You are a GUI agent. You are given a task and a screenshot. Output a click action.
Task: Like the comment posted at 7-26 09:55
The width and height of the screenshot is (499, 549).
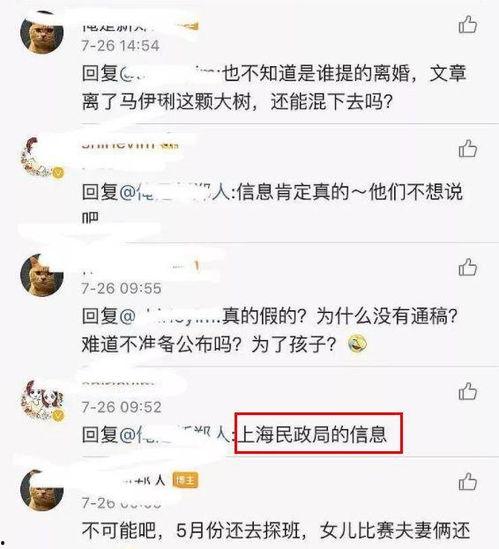click(x=468, y=267)
